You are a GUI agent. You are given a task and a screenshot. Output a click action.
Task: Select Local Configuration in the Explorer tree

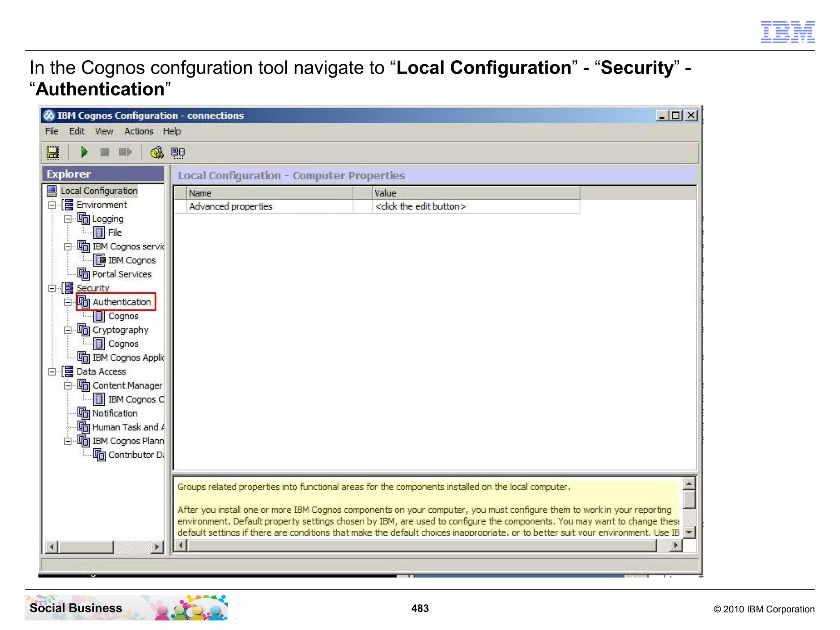tap(99, 191)
